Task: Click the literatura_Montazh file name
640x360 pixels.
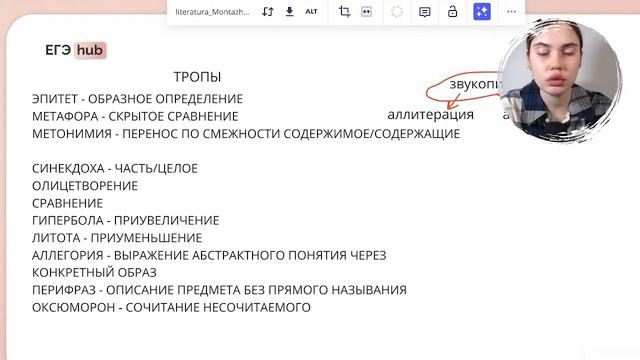Action: click(212, 12)
